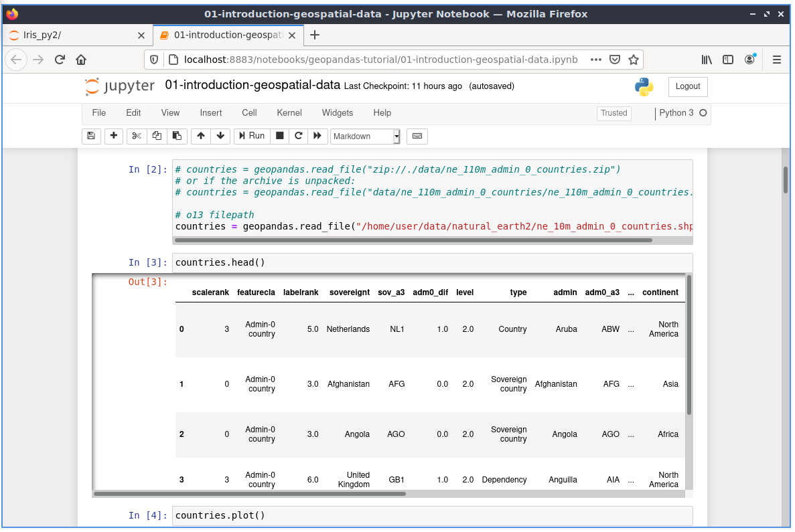Go to the Firefox home page
Screen dimensions: 795x532
pyautogui.click(x=82, y=60)
